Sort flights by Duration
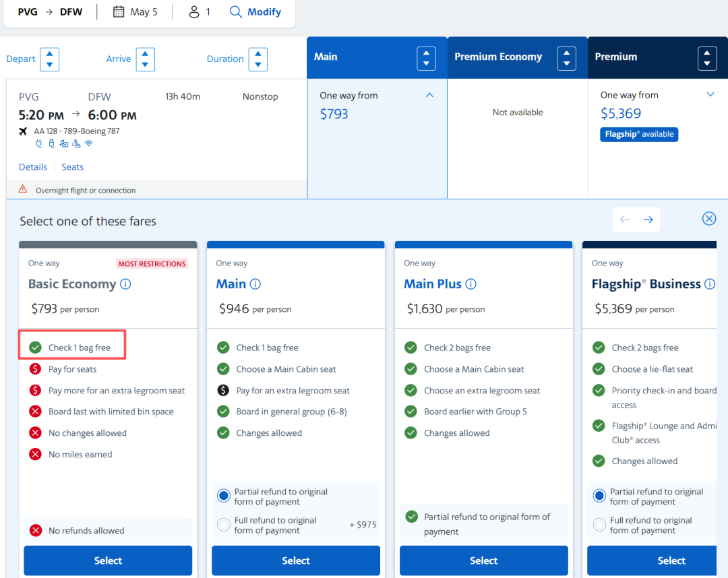 (x=257, y=59)
